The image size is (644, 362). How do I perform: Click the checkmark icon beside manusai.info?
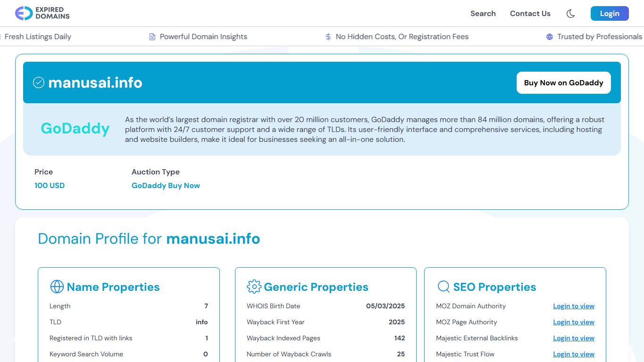pyautogui.click(x=38, y=82)
